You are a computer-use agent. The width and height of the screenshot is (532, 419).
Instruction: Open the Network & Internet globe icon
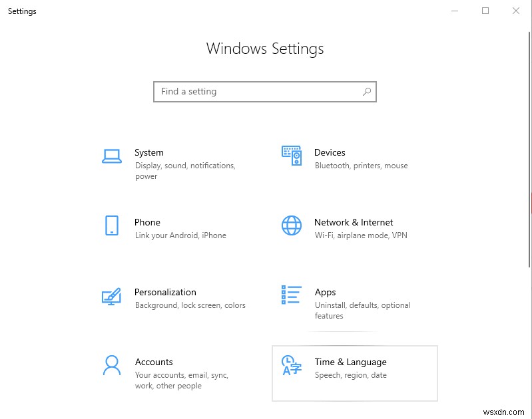pos(292,225)
